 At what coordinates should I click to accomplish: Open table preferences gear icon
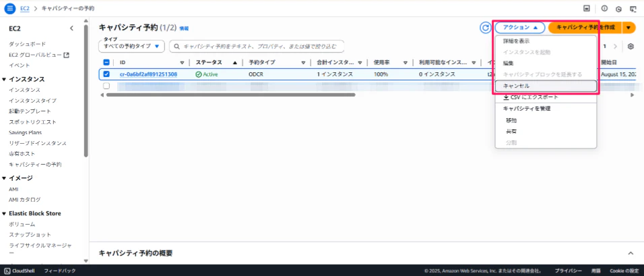pyautogui.click(x=631, y=47)
